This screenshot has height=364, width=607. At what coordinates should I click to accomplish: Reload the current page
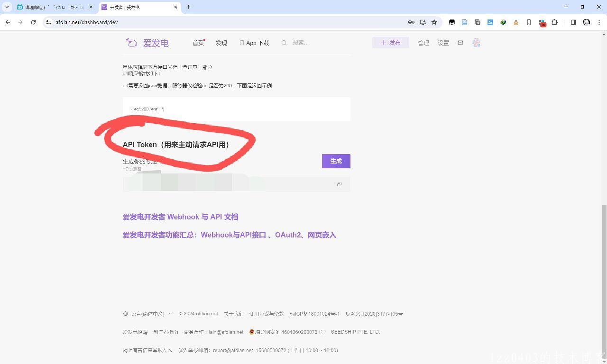click(33, 22)
